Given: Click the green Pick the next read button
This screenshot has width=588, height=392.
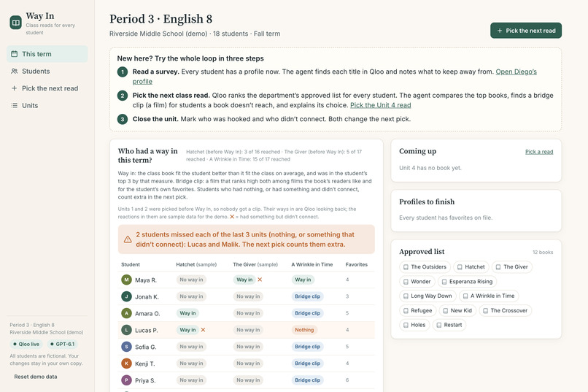Looking at the screenshot, I should pyautogui.click(x=526, y=31).
